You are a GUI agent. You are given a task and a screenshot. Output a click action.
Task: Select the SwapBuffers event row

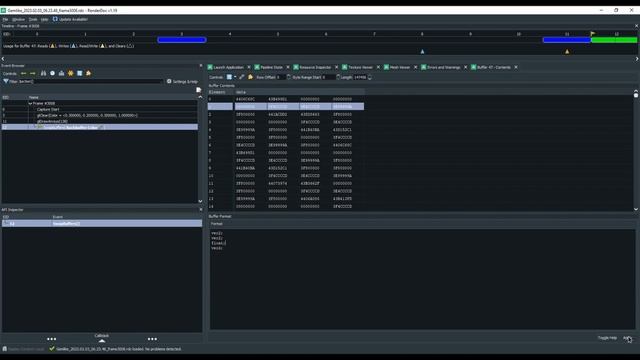click(100, 127)
